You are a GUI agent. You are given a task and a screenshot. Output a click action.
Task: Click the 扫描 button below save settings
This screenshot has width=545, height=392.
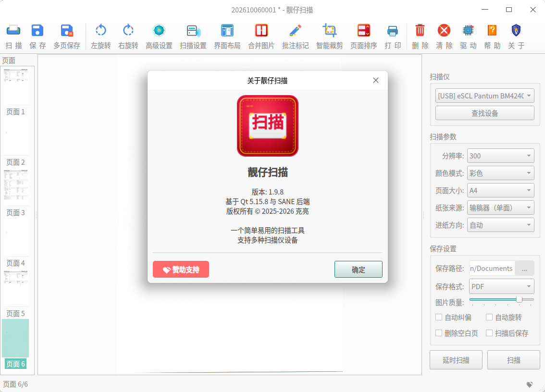(514, 360)
